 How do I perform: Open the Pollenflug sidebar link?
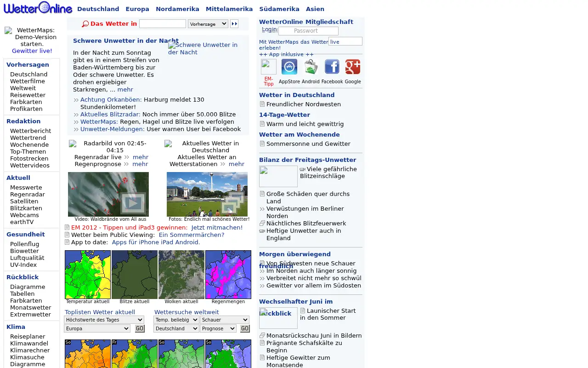click(25, 244)
